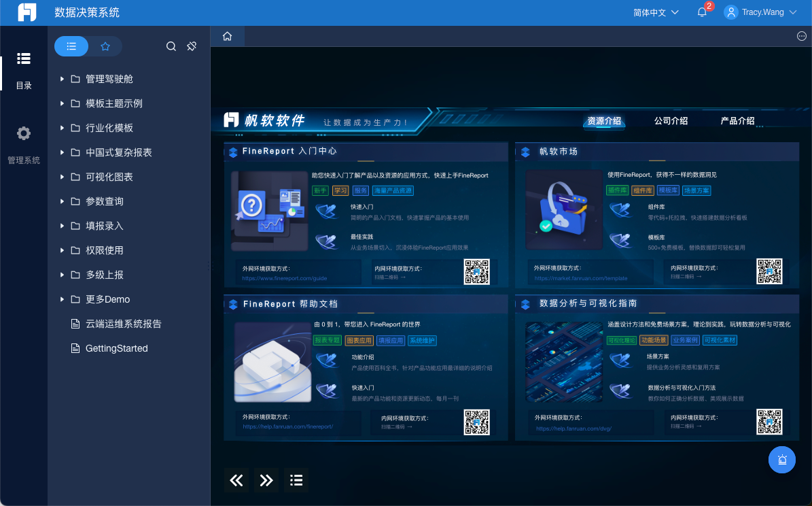Click previous page double-arrow button
812x506 pixels.
(x=236, y=480)
